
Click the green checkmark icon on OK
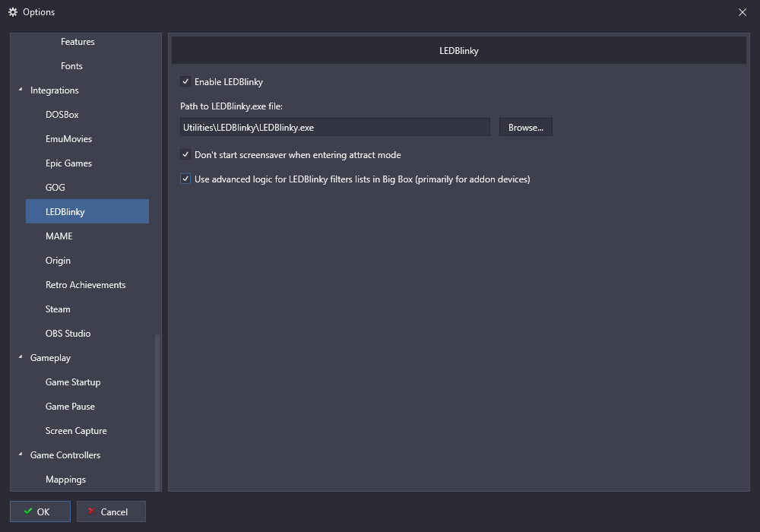(x=28, y=511)
